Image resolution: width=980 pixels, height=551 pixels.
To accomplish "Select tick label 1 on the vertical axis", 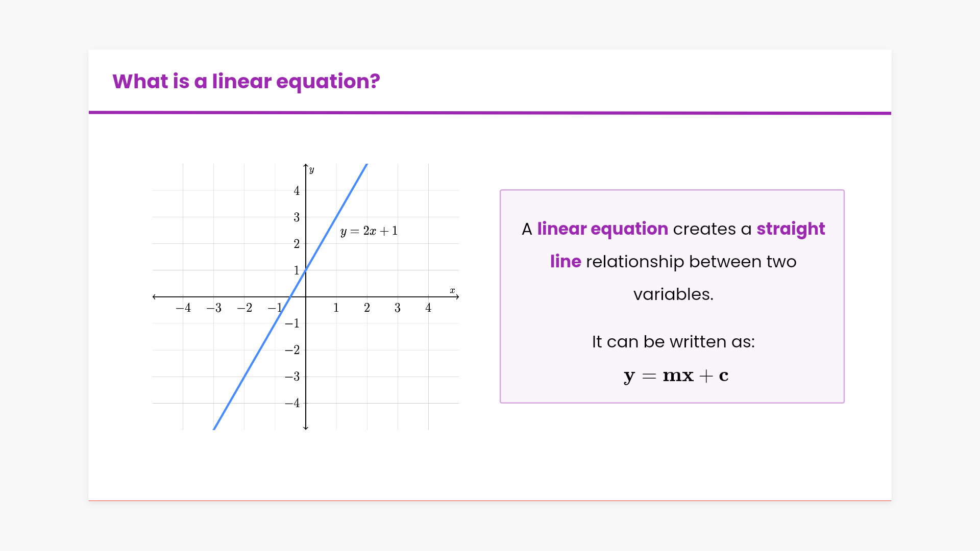I will [x=297, y=270].
